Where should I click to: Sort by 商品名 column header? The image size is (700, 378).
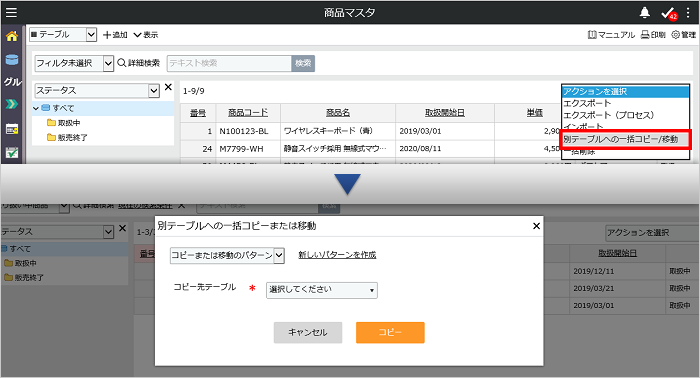coord(338,113)
